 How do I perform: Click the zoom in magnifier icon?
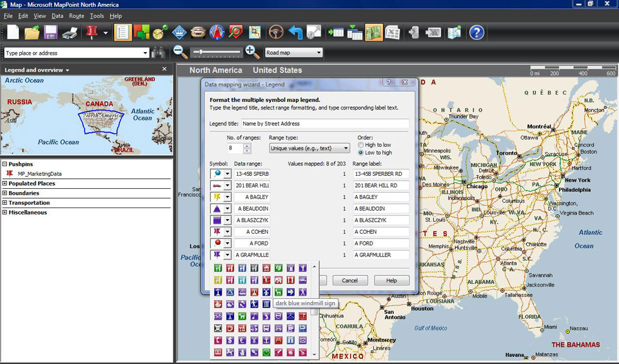pyautogui.click(x=252, y=53)
